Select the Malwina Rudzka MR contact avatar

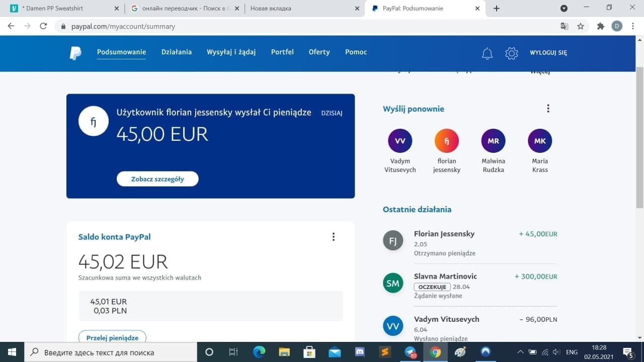tap(493, 141)
